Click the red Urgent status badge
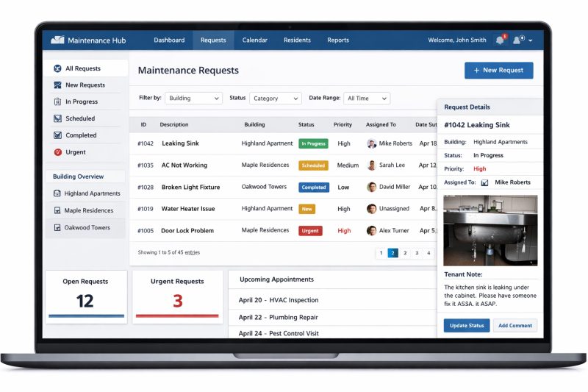The width and height of the screenshot is (588, 392). tap(310, 231)
